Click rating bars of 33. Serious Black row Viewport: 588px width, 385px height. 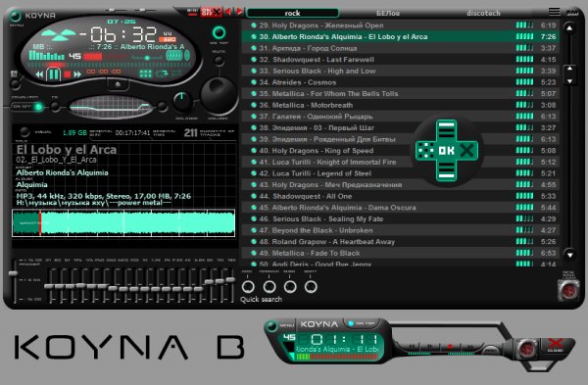pos(524,71)
